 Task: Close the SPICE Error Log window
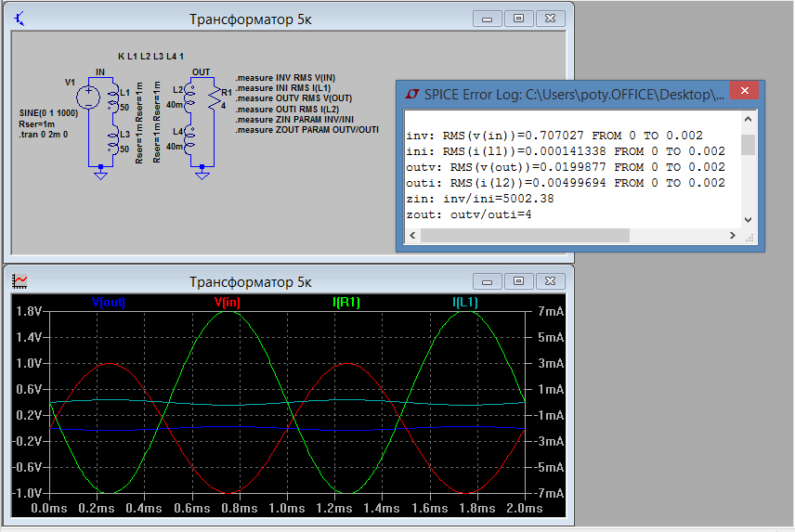click(744, 92)
